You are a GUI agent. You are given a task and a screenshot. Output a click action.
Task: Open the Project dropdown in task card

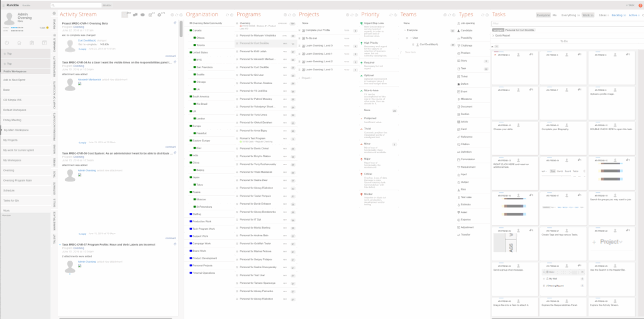click(x=620, y=242)
